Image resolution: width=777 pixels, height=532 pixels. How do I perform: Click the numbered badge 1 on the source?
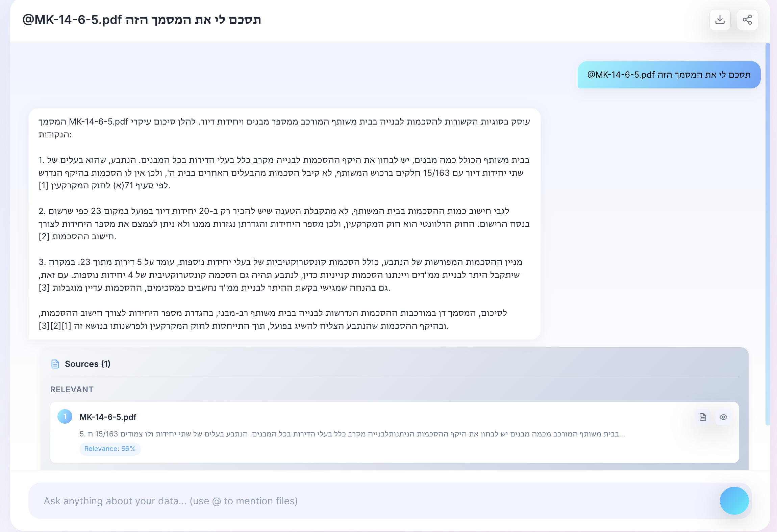(65, 417)
